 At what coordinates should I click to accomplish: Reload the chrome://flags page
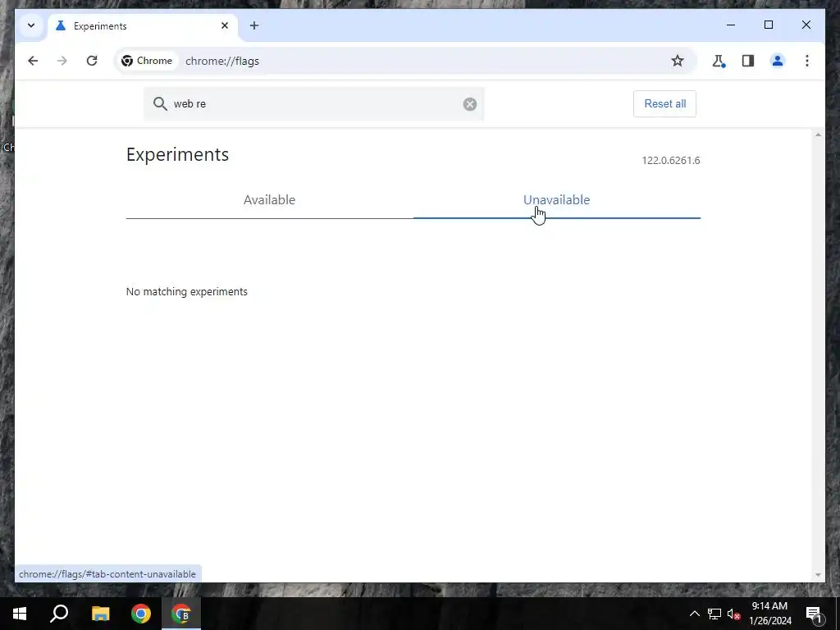[92, 61]
